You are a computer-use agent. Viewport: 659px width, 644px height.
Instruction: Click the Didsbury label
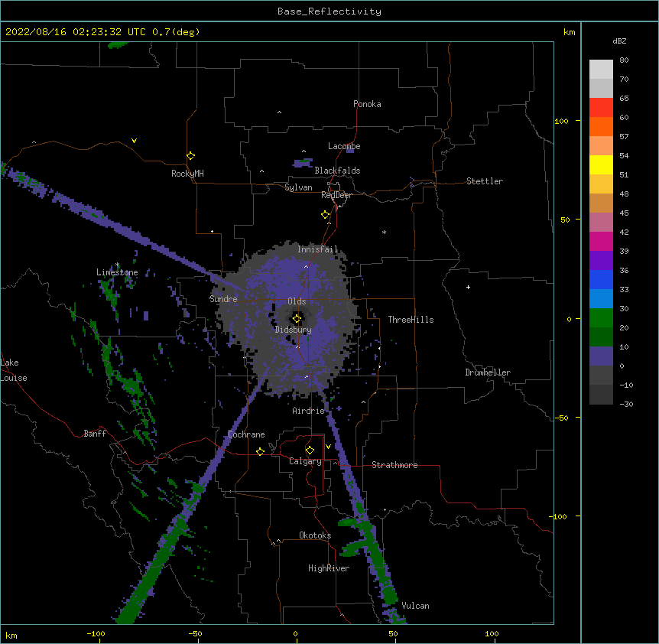click(x=294, y=330)
